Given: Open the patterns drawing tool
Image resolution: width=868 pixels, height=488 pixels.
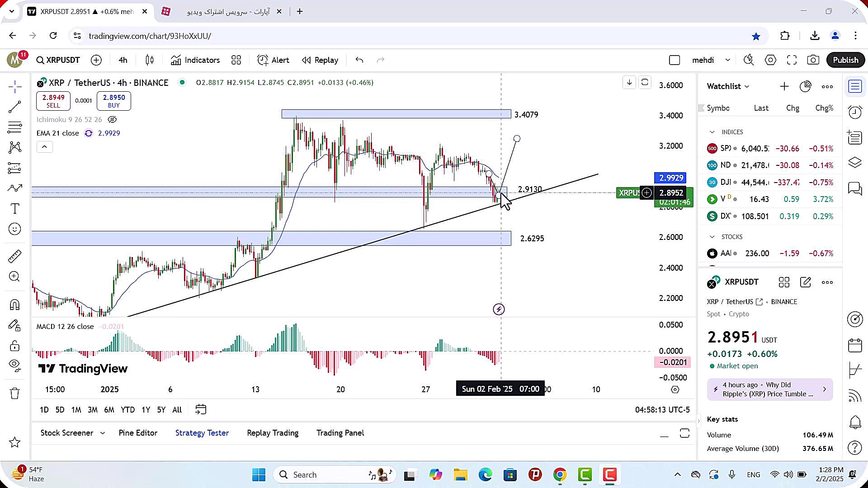Looking at the screenshot, I should click(15, 147).
